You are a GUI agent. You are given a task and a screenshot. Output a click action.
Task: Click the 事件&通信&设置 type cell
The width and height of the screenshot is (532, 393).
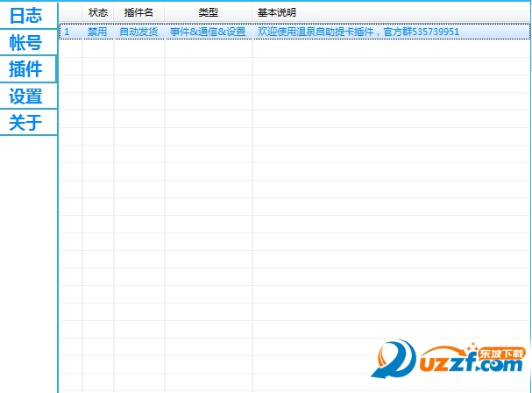(208, 32)
